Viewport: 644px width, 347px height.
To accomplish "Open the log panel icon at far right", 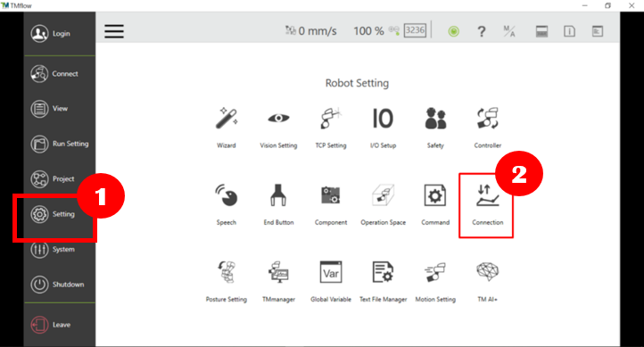I will pos(598,31).
